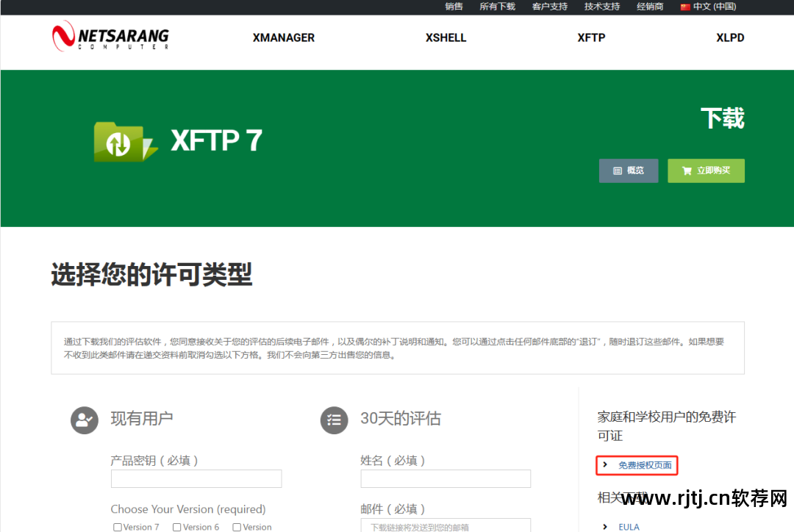Image resolution: width=794 pixels, height=532 pixels.
Task: Go to the XSHELL product page
Action: click(x=446, y=38)
